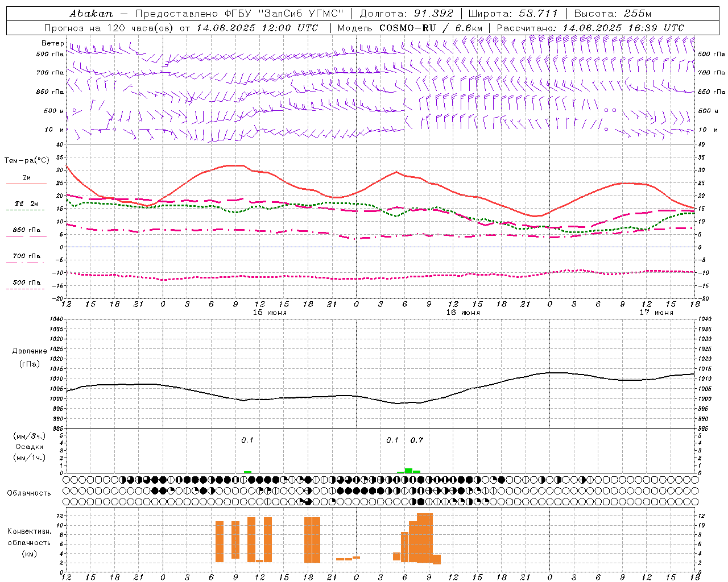Click the '15 июня' date label
The width and height of the screenshot is (728, 582).
(270, 313)
